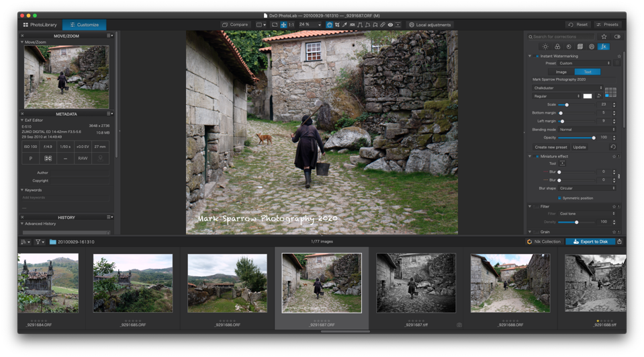The width and height of the screenshot is (644, 357).
Task: Show the Light corrections palette
Action: (x=545, y=46)
